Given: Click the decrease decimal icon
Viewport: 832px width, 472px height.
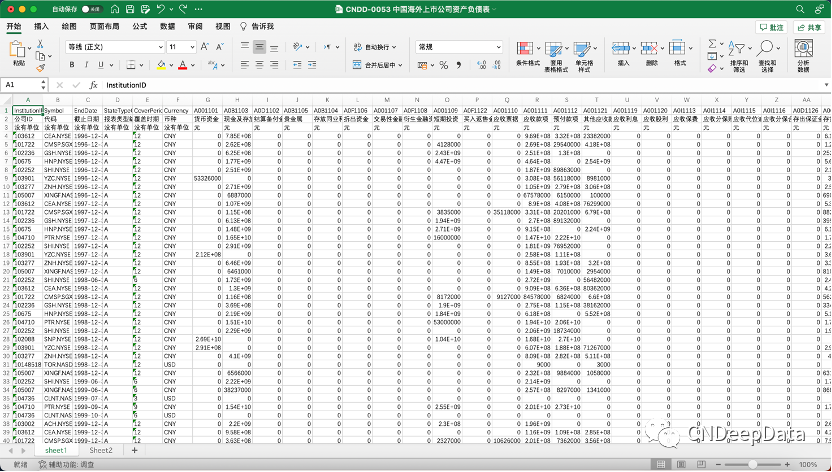Looking at the screenshot, I should click(499, 65).
